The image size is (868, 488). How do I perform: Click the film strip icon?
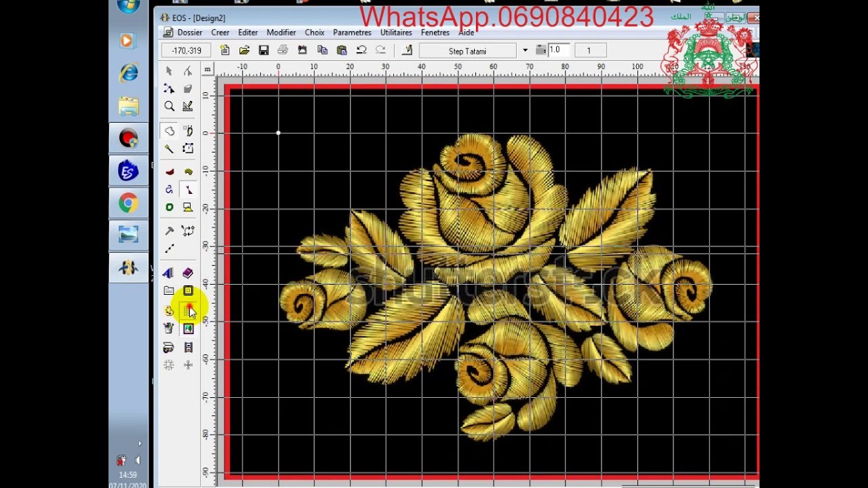188,347
